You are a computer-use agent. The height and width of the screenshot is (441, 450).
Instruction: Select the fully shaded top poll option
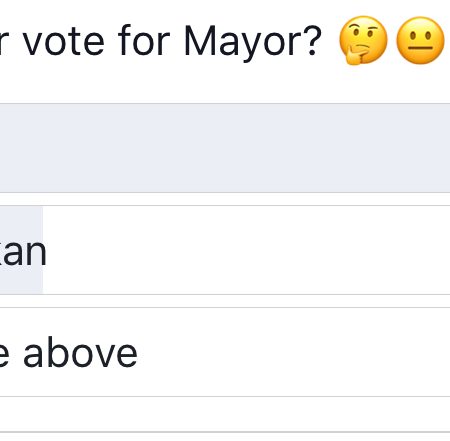[225, 148]
